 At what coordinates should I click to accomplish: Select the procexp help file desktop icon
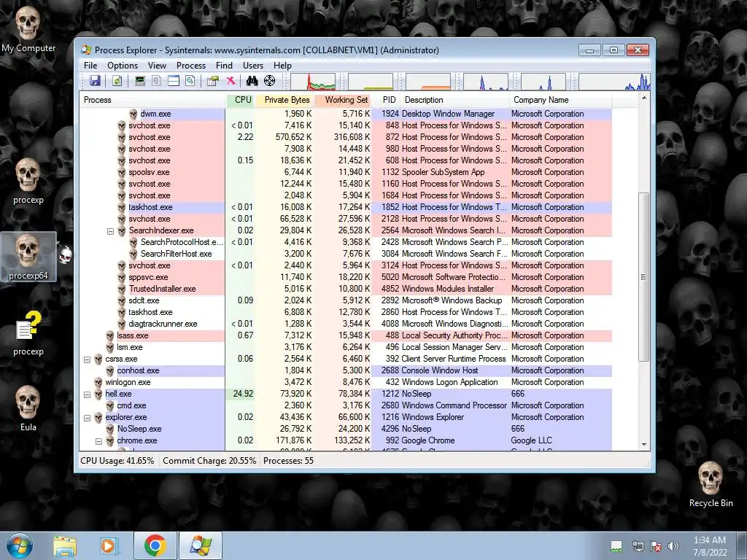pos(28,332)
